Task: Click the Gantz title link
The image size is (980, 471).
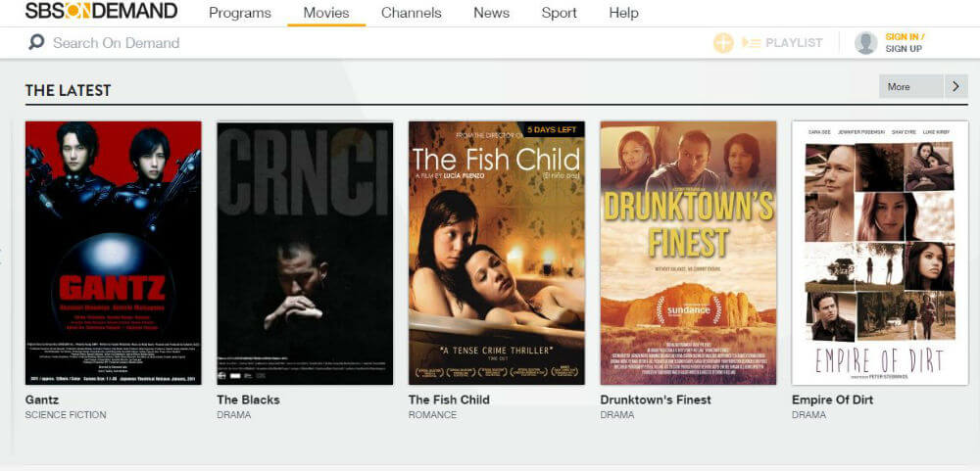Action: point(42,400)
